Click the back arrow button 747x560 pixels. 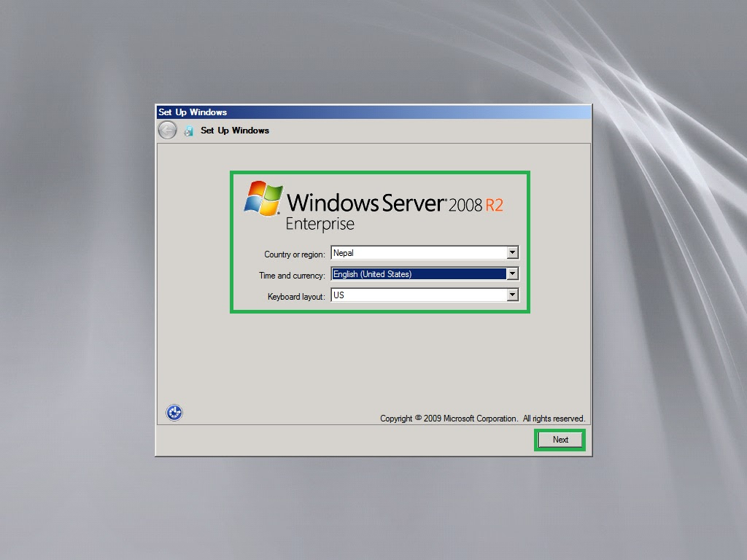point(167,130)
